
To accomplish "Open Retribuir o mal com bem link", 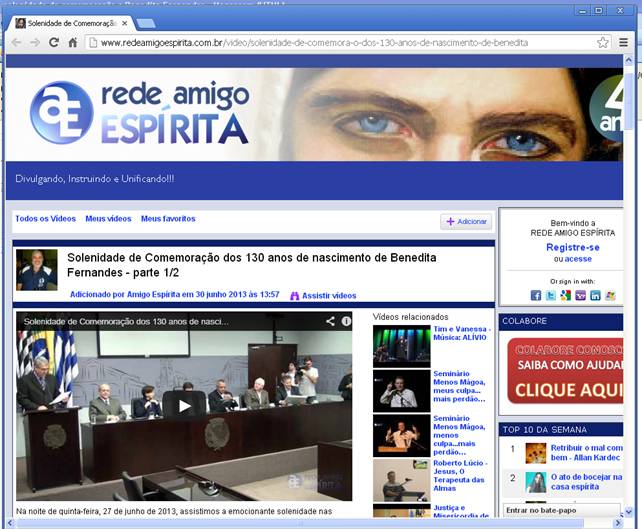I will pos(587,452).
